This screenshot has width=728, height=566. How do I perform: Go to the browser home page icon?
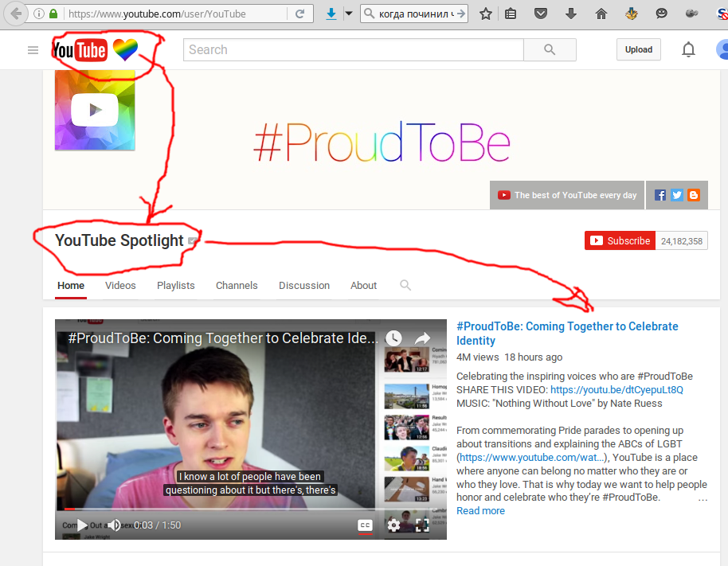pos(601,14)
